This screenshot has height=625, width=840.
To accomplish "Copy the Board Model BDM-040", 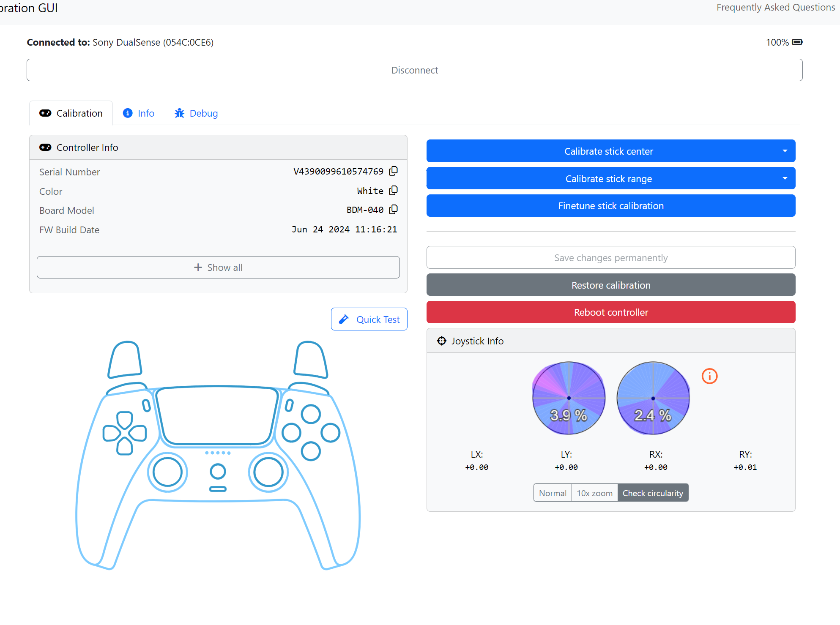I will (x=393, y=210).
